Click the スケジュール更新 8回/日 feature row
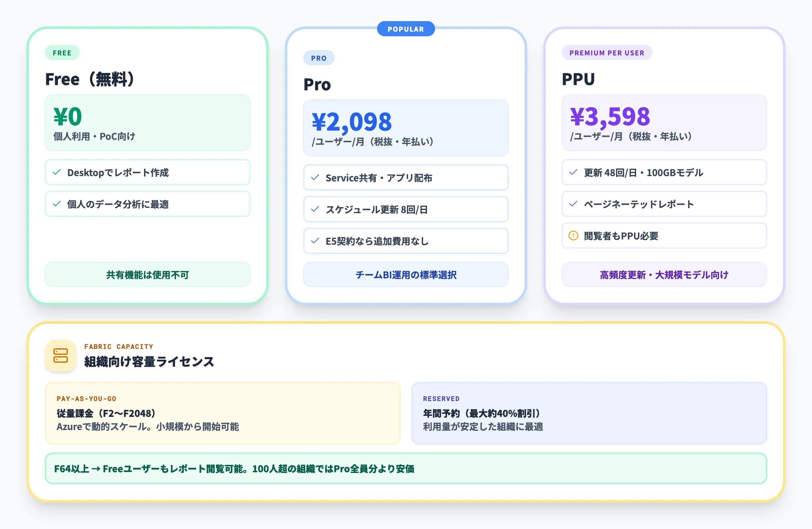Image resolution: width=812 pixels, height=529 pixels. 406,209
